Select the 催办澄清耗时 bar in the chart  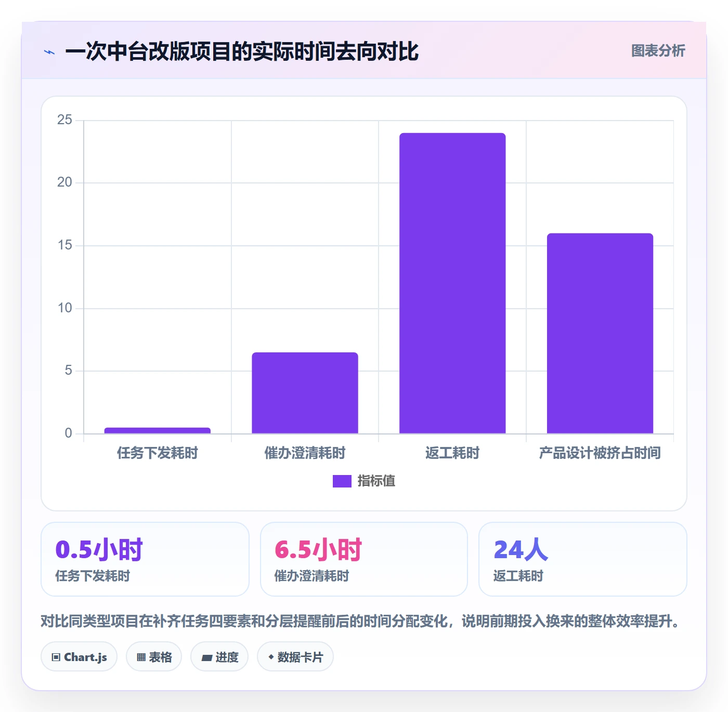coord(305,393)
